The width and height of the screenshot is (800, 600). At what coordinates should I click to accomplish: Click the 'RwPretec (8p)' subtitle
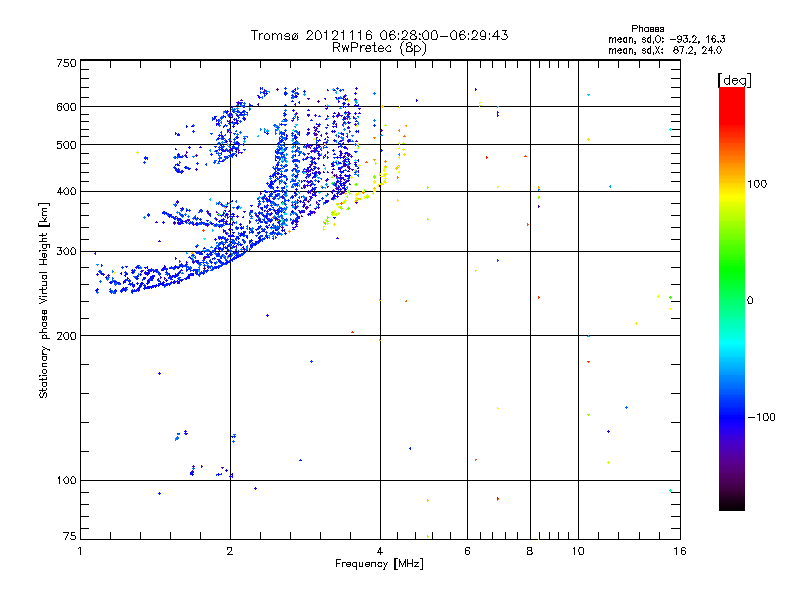coord(379,48)
